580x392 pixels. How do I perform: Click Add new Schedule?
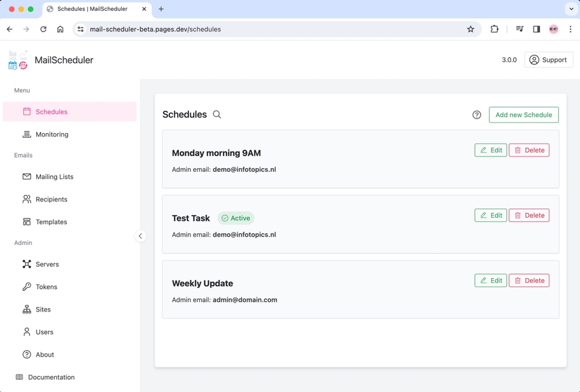point(523,115)
